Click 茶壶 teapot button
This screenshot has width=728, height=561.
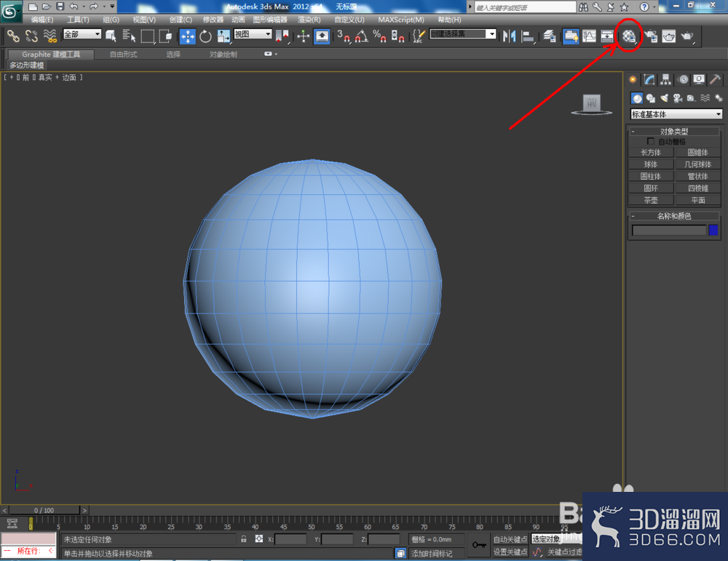650,200
